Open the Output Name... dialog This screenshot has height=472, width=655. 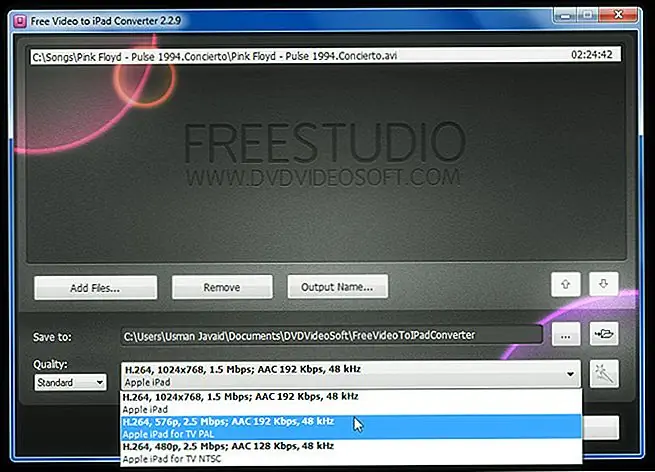(337, 287)
